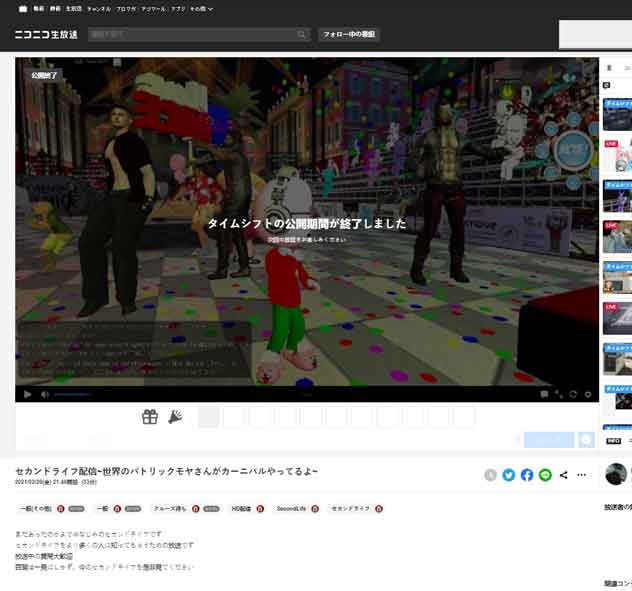Click the セカンドライフ tag link

350,508
